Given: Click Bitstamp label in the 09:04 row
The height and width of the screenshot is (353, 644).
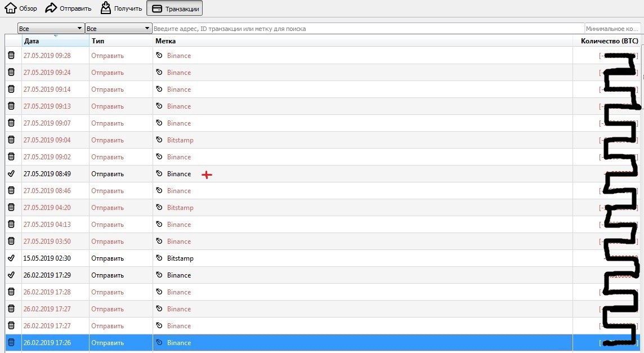Looking at the screenshot, I should tap(180, 140).
